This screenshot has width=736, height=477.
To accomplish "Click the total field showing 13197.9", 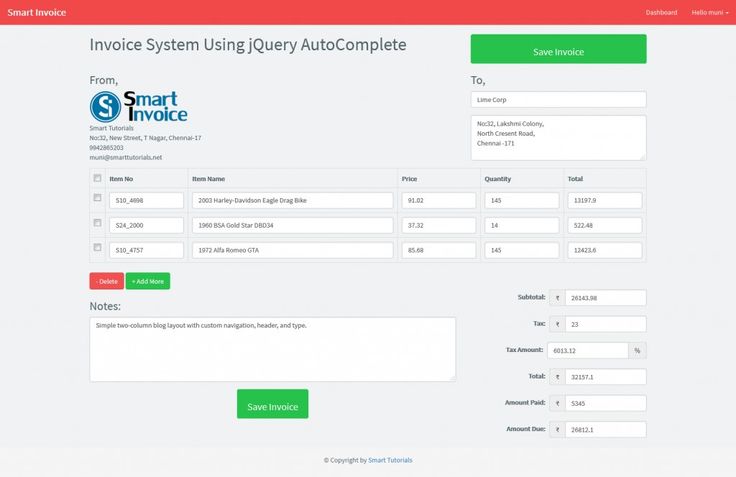I will tap(605, 200).
